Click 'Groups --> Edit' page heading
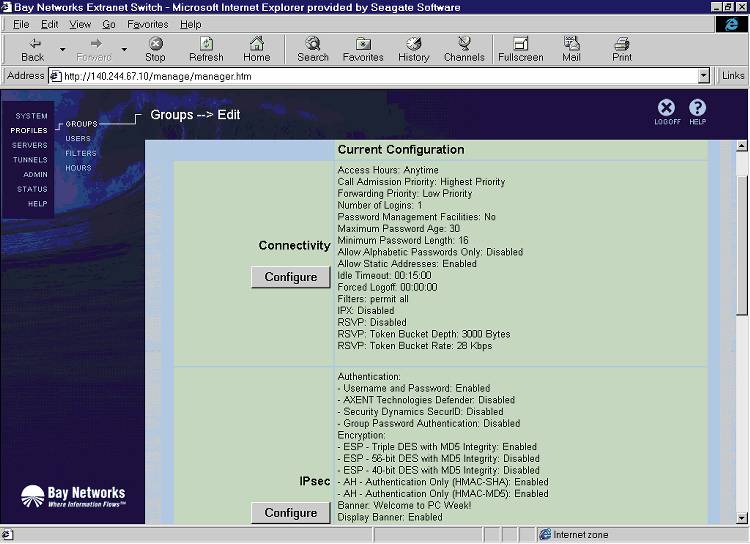This screenshot has height=544, width=750. coord(195,115)
